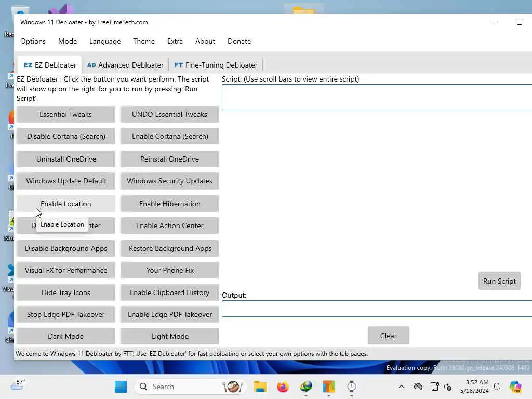Open the Donate menu
The width and height of the screenshot is (532, 399).
[x=239, y=42]
